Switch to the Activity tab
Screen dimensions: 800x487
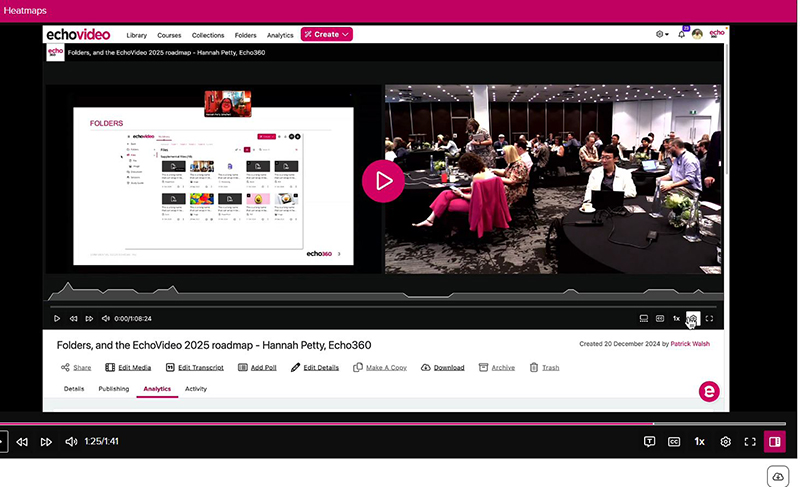coord(196,389)
